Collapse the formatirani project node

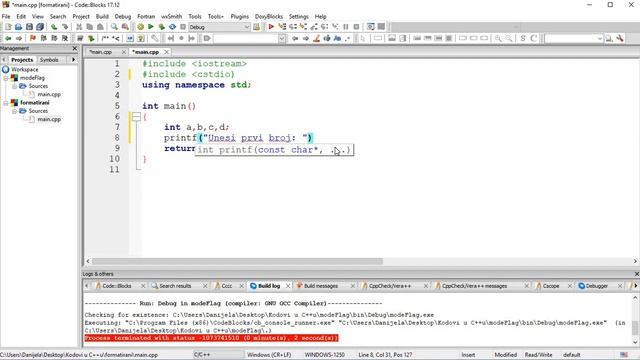click(x=6, y=103)
